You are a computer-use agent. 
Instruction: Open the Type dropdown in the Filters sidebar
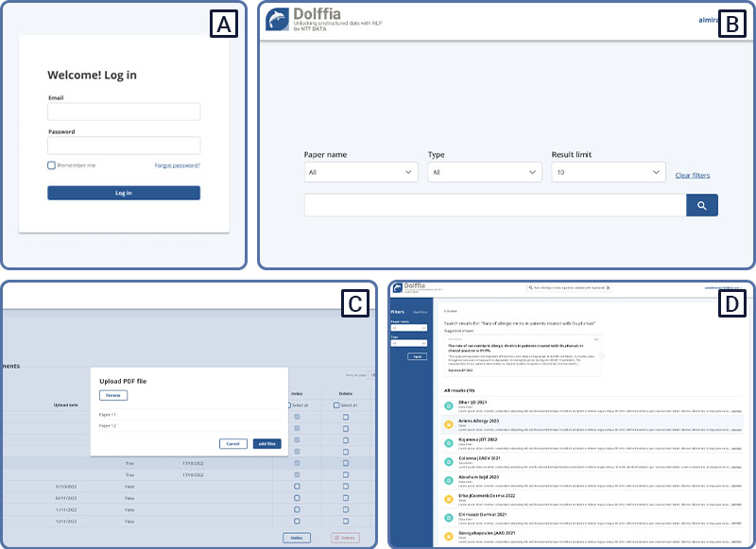tap(408, 343)
